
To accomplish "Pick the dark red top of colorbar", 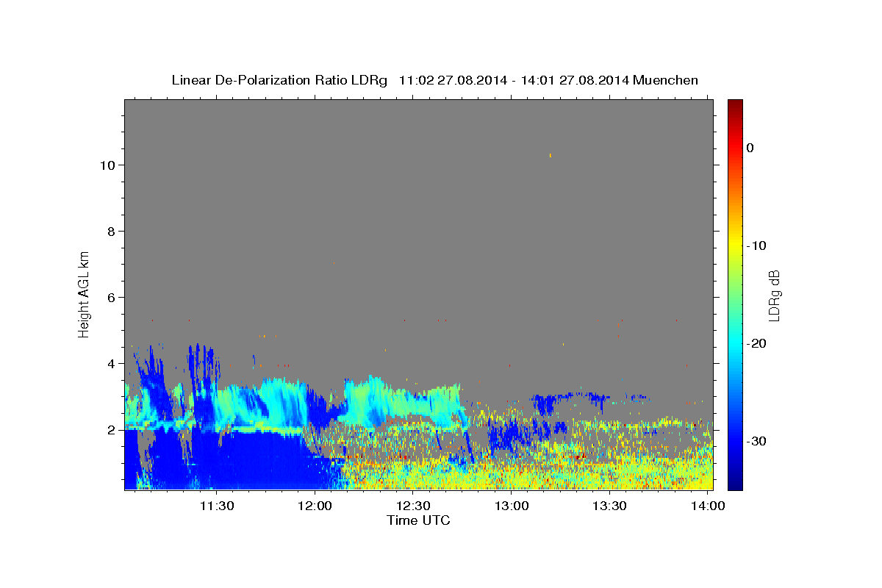I will 735,104.
